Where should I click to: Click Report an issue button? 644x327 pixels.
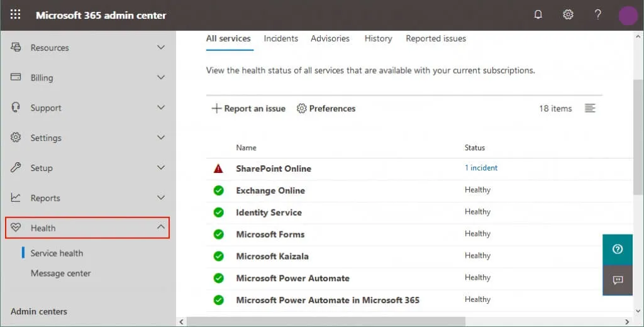[x=248, y=109]
